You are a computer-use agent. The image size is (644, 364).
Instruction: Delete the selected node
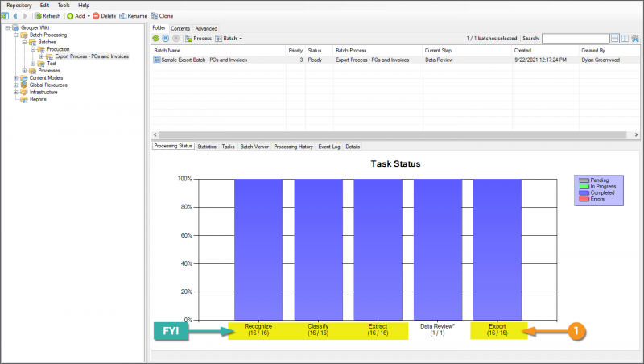click(104, 16)
